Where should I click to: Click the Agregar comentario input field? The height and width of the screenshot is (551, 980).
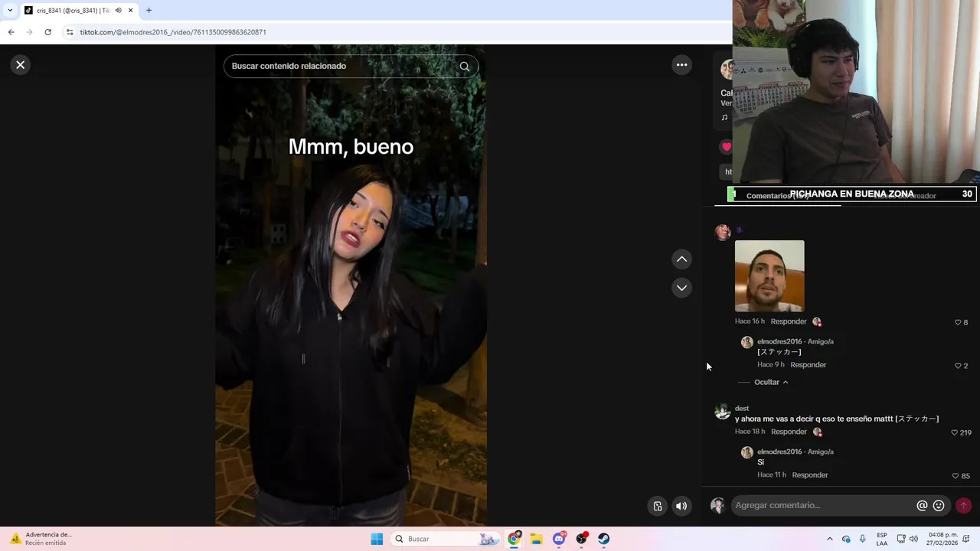pyautogui.click(x=823, y=505)
